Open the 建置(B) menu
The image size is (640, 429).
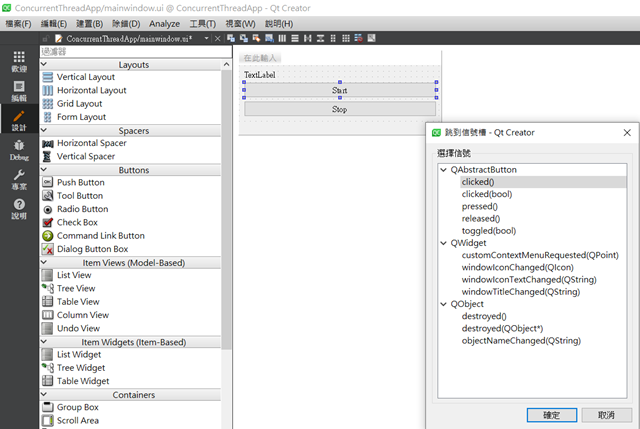pos(90,24)
